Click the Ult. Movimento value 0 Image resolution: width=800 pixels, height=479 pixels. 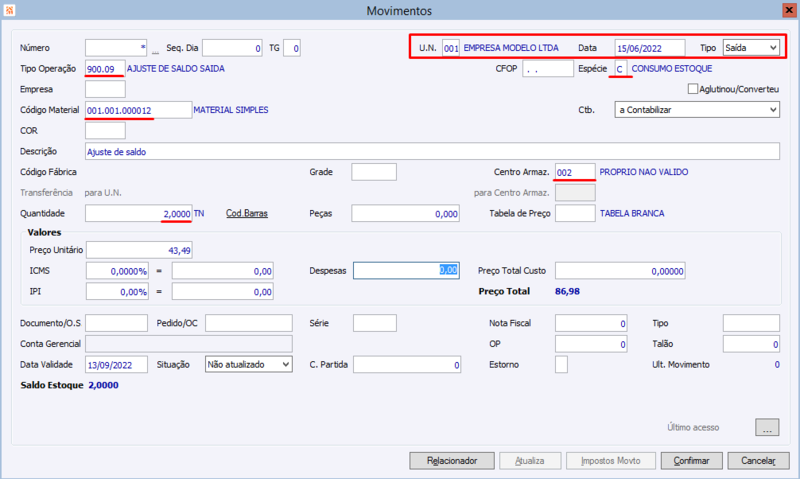click(777, 365)
